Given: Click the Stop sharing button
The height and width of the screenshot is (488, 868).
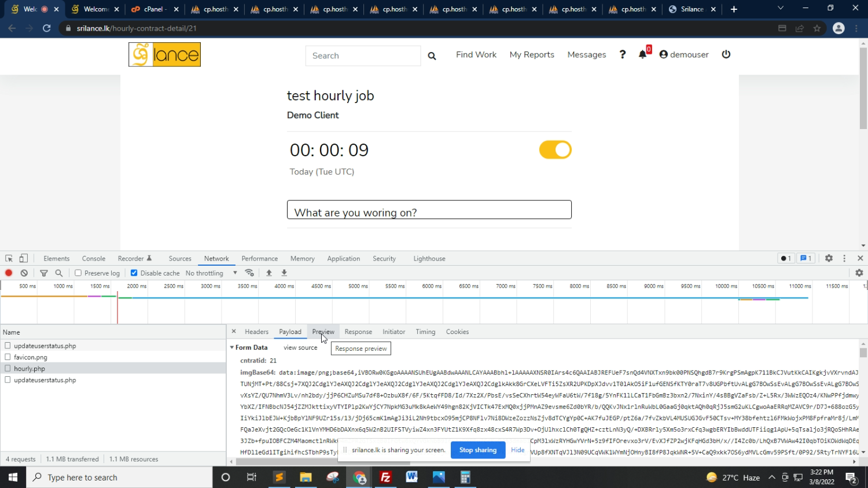Looking at the screenshot, I should click(477, 450).
